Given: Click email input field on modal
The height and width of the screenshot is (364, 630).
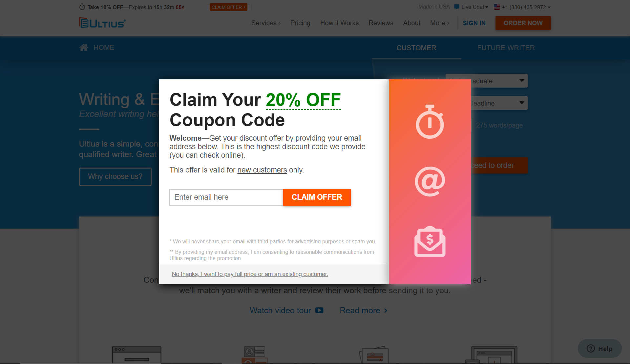Looking at the screenshot, I should [227, 197].
